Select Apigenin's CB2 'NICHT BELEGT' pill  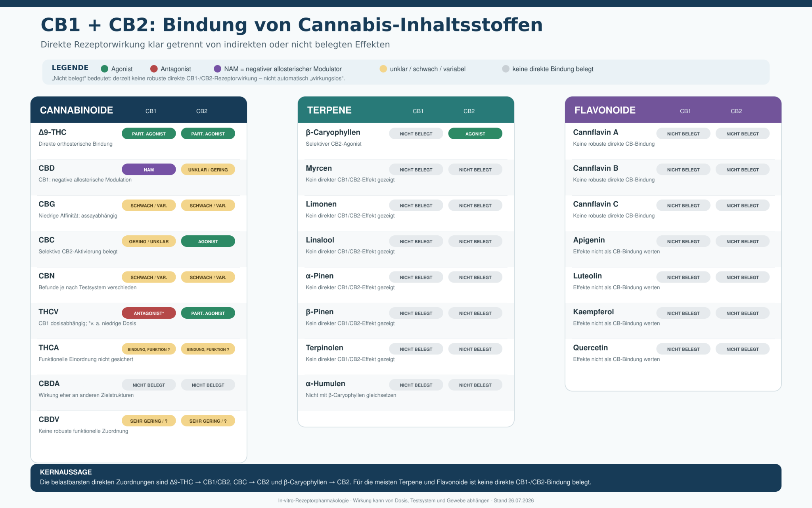point(743,241)
